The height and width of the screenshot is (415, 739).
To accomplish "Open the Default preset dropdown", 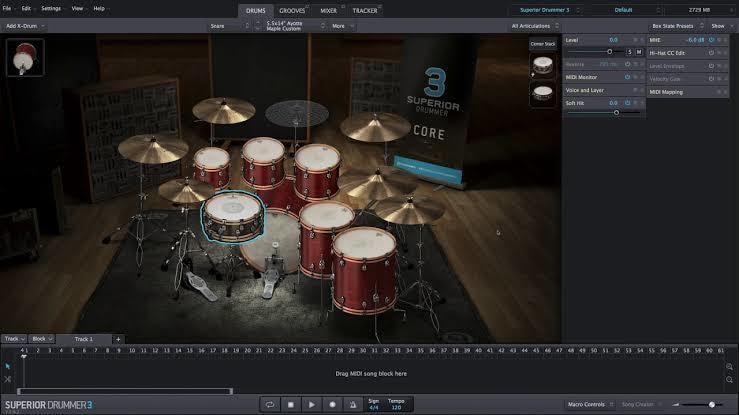I will click(626, 10).
